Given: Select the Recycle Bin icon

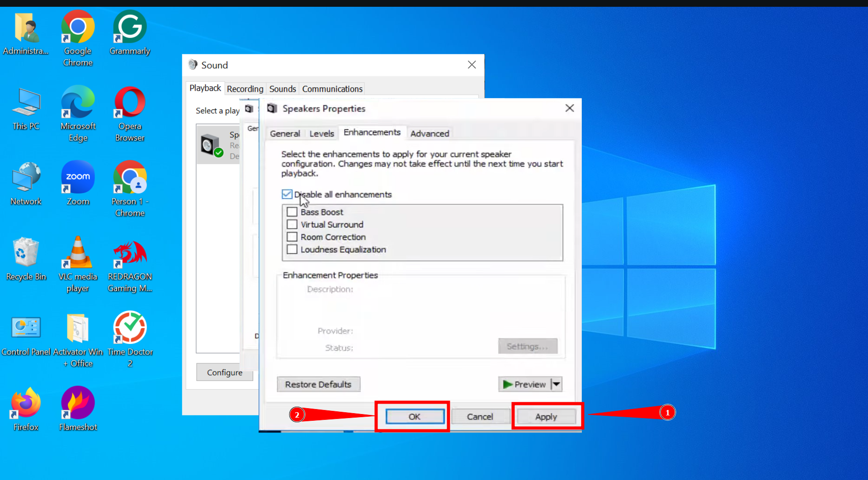Looking at the screenshot, I should (26, 259).
